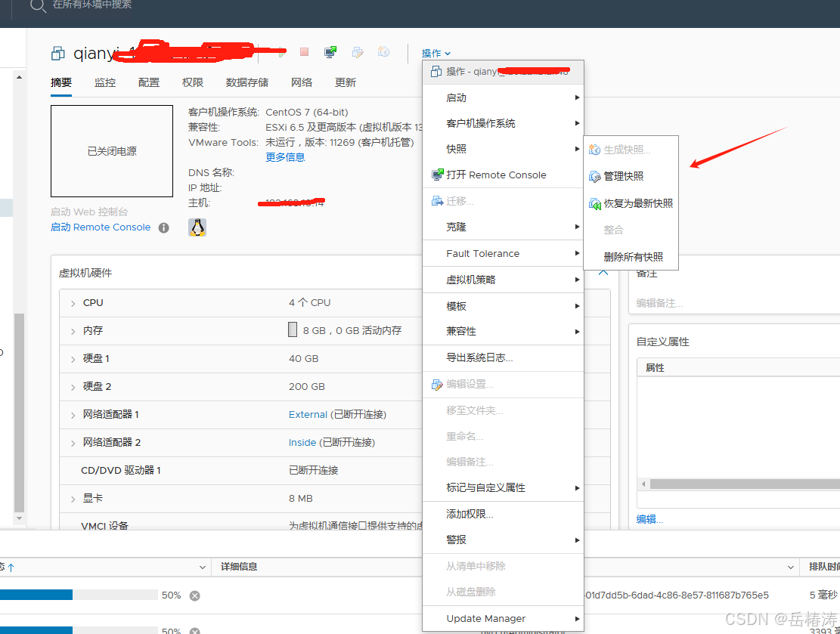Select 添加权限 menu item
Screen dimensions: 840x634
[x=503, y=514]
